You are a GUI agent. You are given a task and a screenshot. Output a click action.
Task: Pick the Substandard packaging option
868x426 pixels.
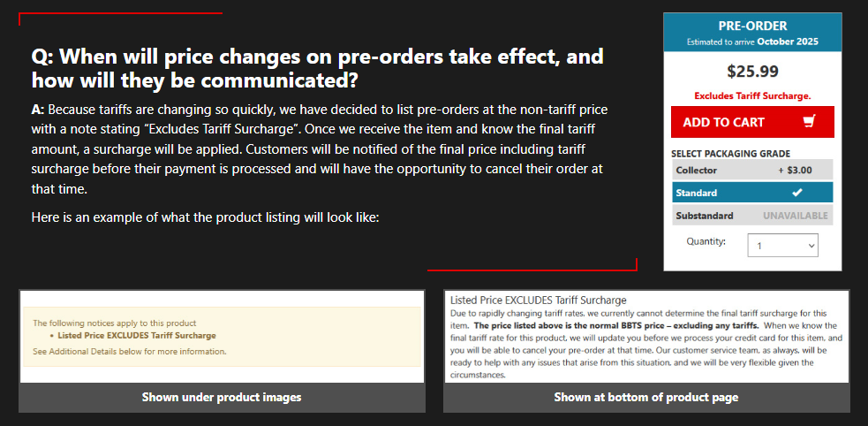click(x=752, y=216)
